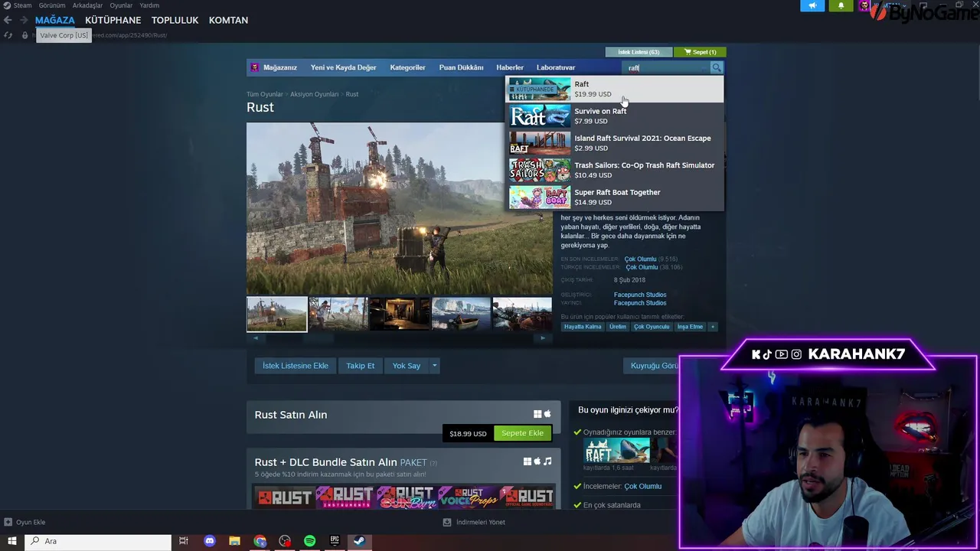The height and width of the screenshot is (551, 980).
Task: Open Haberler in store nav
Action: click(x=510, y=67)
